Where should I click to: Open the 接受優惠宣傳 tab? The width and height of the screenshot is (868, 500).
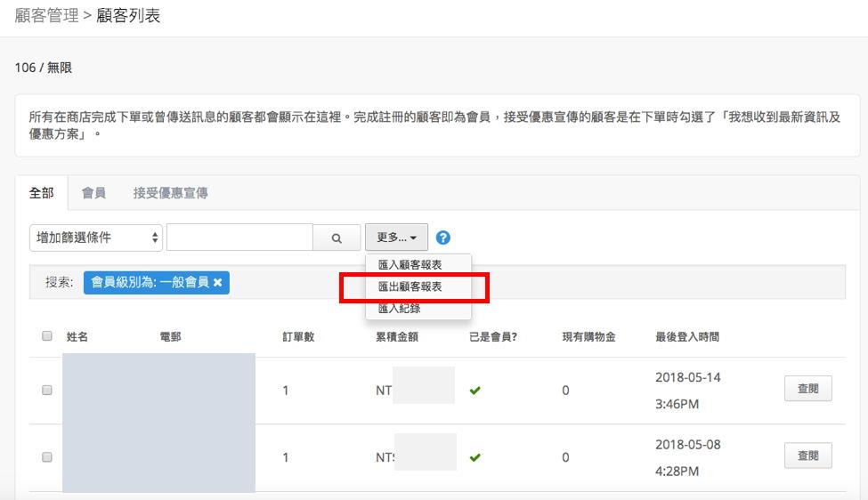click(170, 193)
